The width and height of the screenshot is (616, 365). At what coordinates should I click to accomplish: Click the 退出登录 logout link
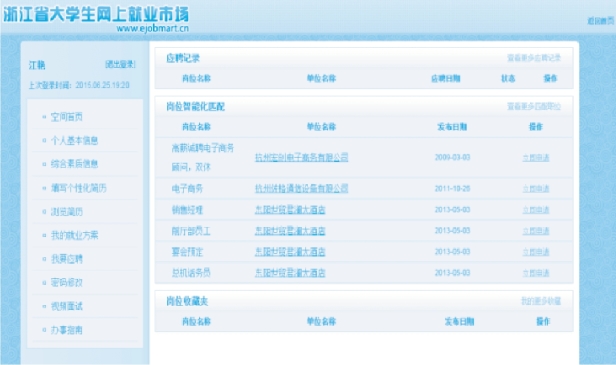click(120, 64)
